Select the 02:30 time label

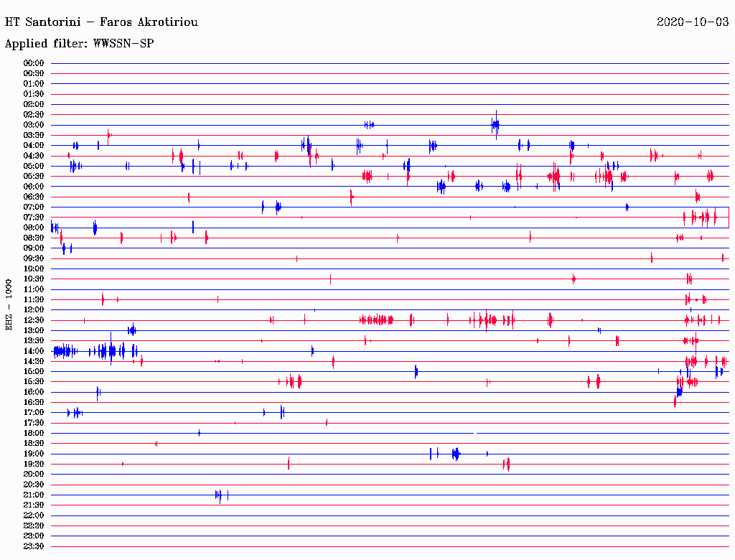click(33, 115)
